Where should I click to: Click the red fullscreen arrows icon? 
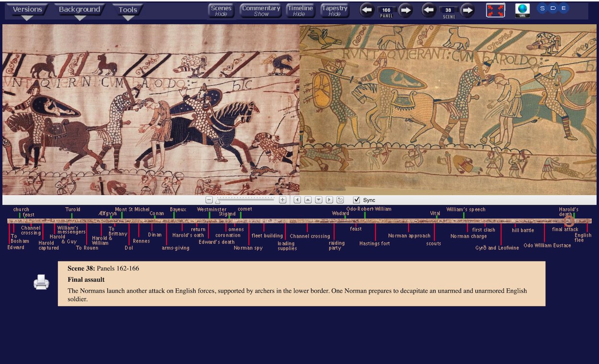coord(495,10)
